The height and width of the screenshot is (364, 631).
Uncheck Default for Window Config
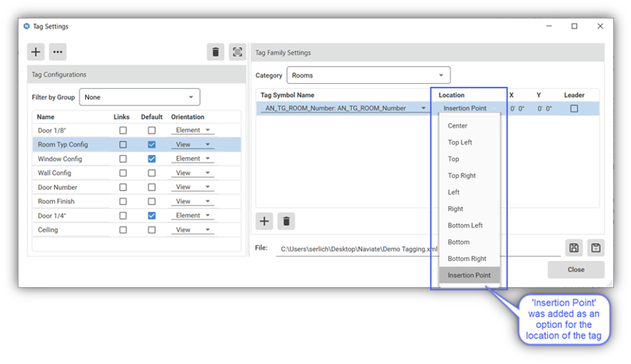click(151, 159)
